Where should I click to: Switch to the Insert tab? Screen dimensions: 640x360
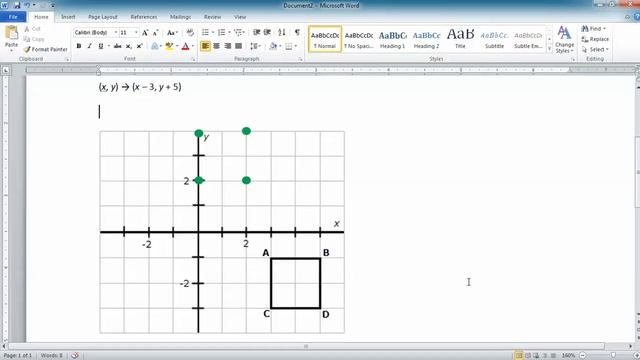[x=68, y=17]
